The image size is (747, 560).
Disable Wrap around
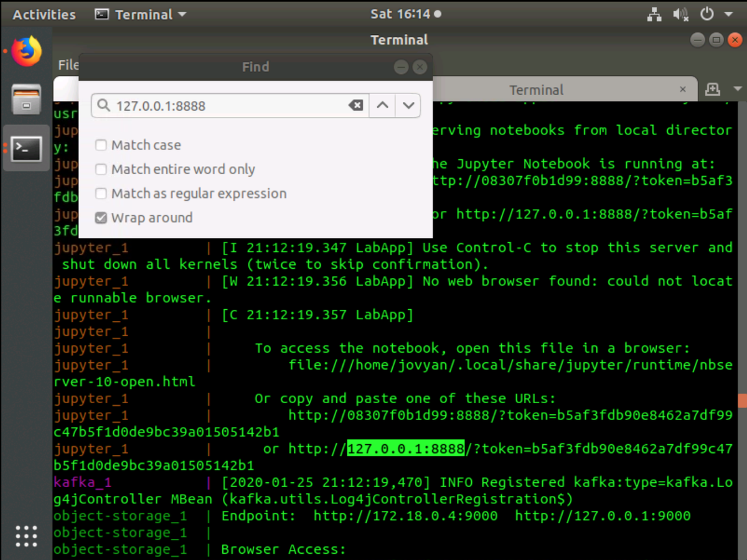[101, 218]
